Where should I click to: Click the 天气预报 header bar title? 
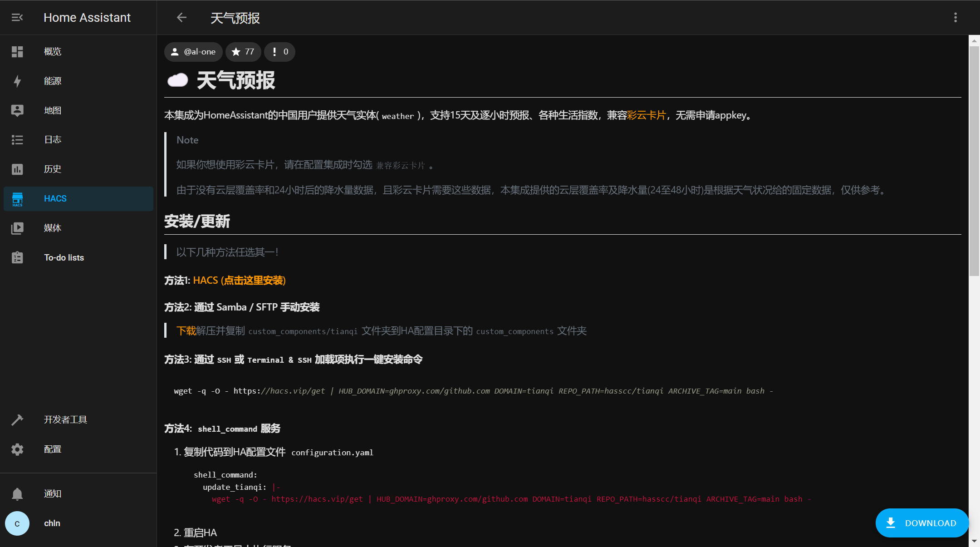tap(235, 18)
